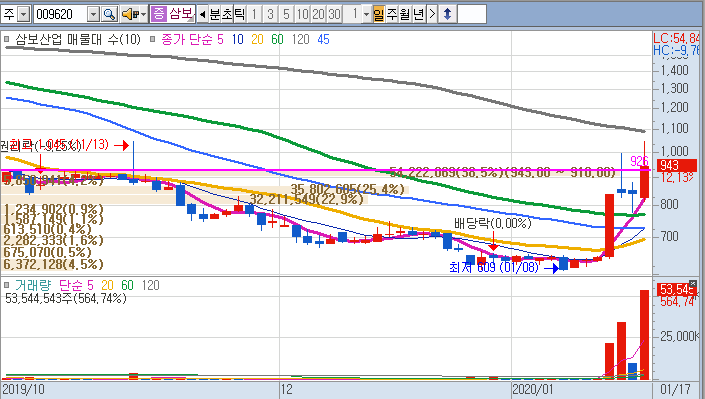The width and height of the screenshot is (705, 399).
Task: Click the magenta 926 price label
Action: click(639, 161)
